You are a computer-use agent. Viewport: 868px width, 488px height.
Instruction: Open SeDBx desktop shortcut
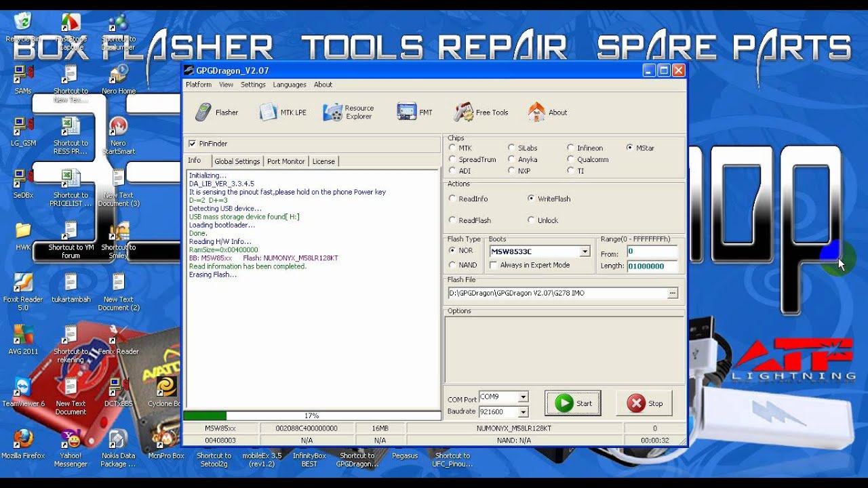click(23, 184)
